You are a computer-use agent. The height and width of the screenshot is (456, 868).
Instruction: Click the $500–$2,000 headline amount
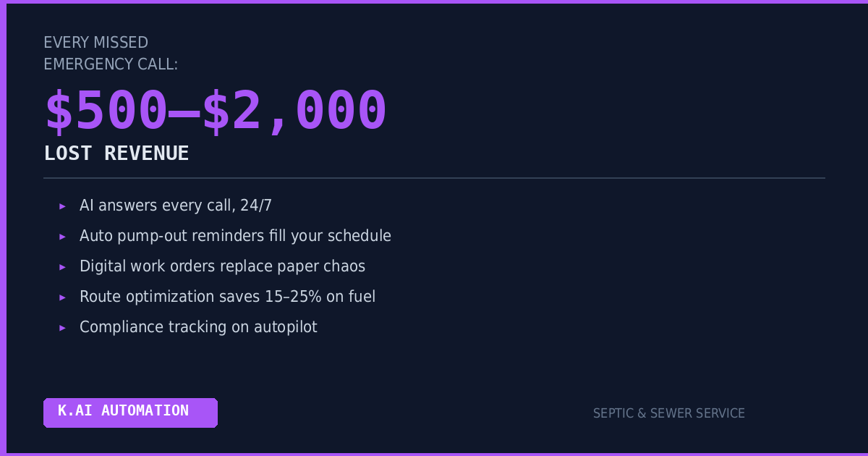[216, 111]
